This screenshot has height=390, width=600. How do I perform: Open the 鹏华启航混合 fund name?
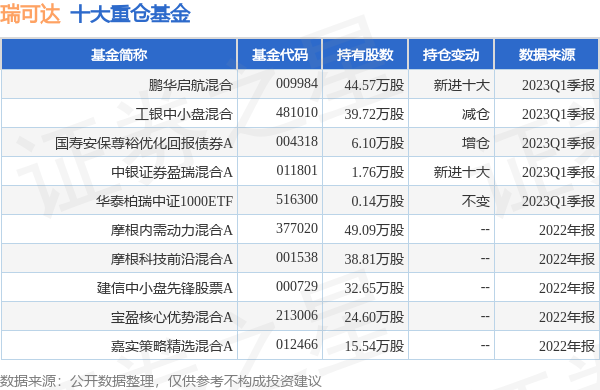[x=191, y=85]
